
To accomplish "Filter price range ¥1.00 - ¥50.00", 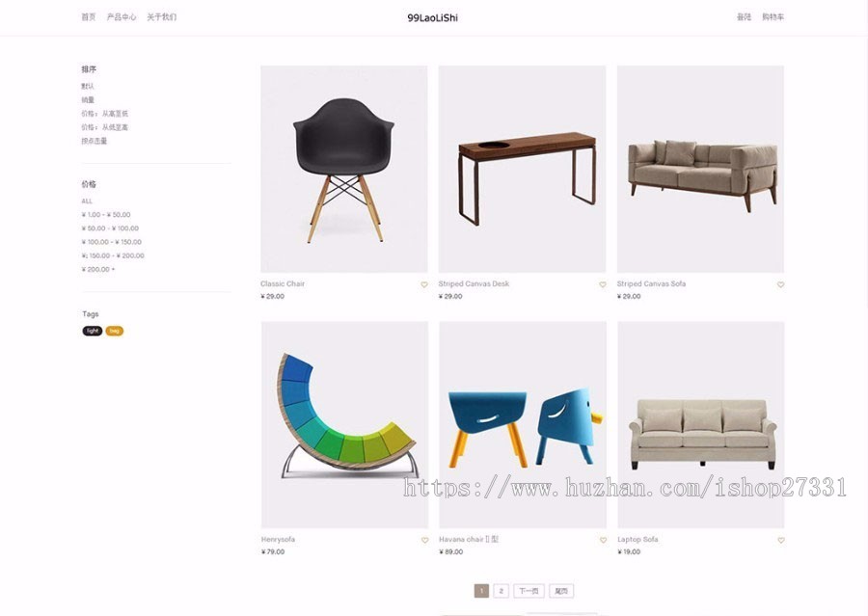I will point(106,215).
